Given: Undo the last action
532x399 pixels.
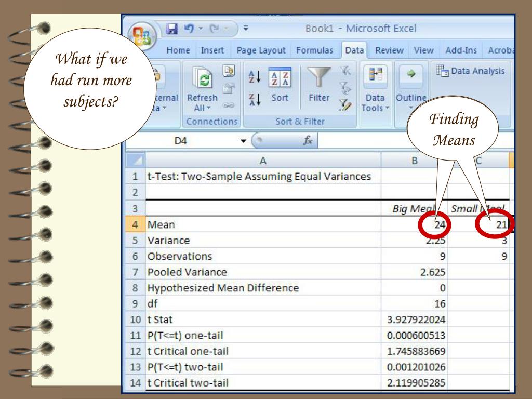Looking at the screenshot, I should coord(189,29).
